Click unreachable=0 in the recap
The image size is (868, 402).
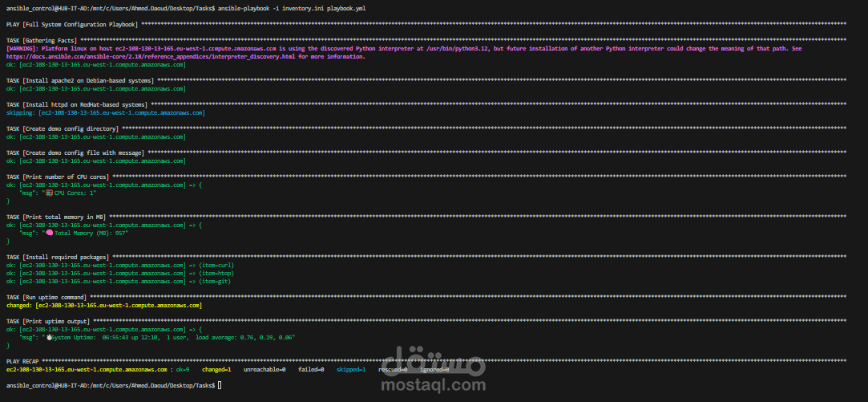pos(264,369)
